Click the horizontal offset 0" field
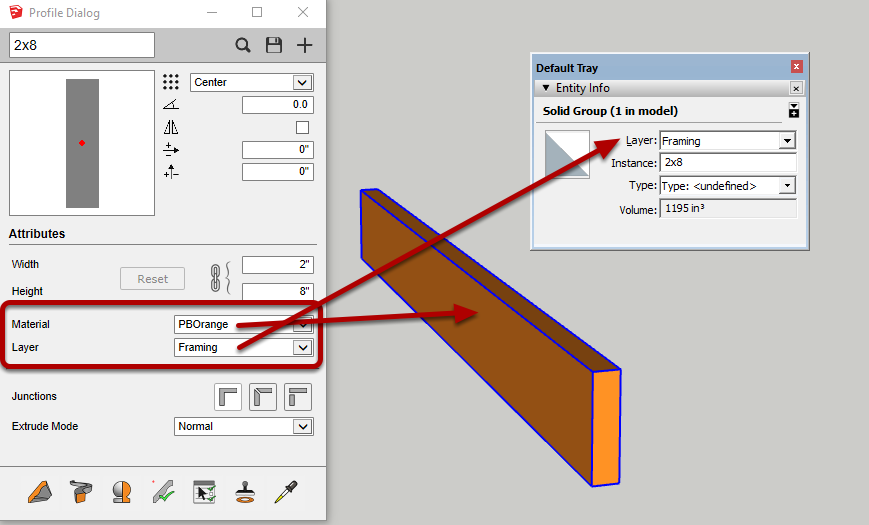This screenshot has height=525, width=869. 278,150
